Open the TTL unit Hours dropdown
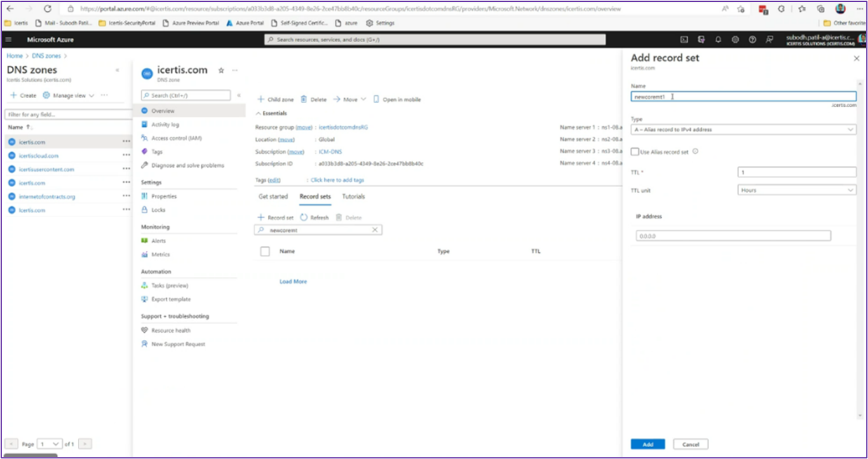This screenshot has width=868, height=459. click(x=796, y=190)
